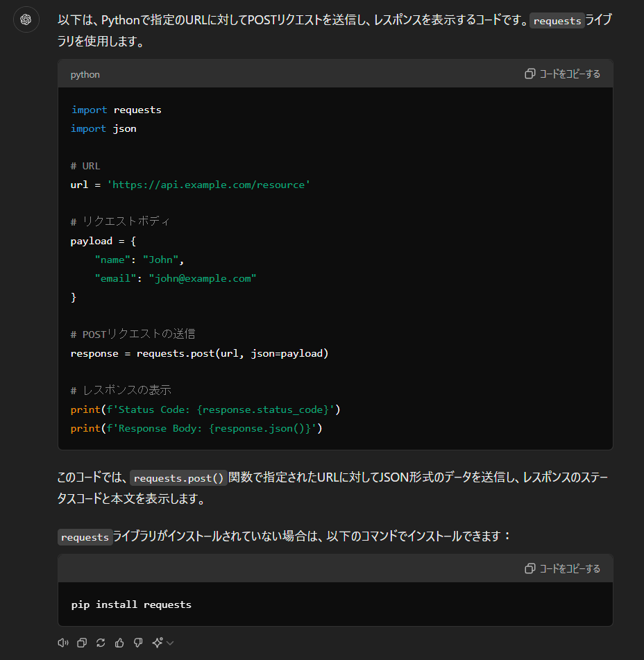This screenshot has width=644, height=660.
Task: Click the 'python' language label
Action: [x=85, y=74]
